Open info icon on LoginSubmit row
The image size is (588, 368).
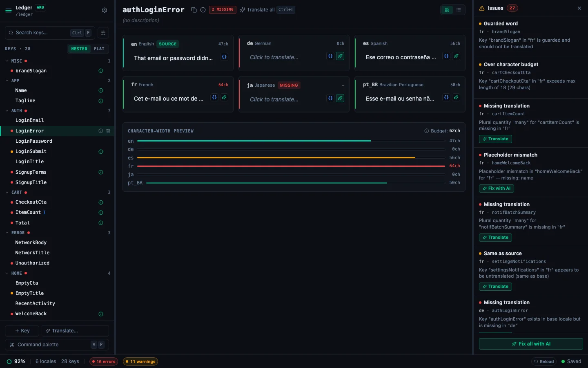click(x=101, y=152)
